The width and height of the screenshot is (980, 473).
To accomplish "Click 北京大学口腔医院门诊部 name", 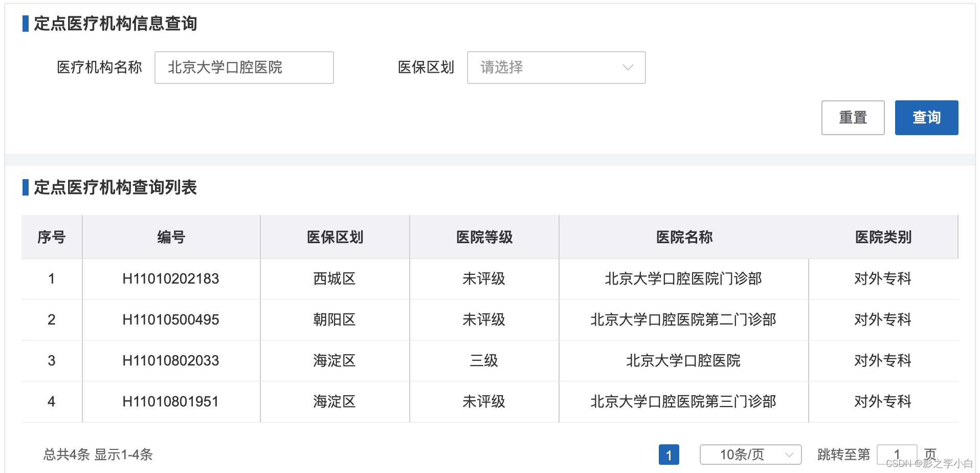I will coord(683,278).
